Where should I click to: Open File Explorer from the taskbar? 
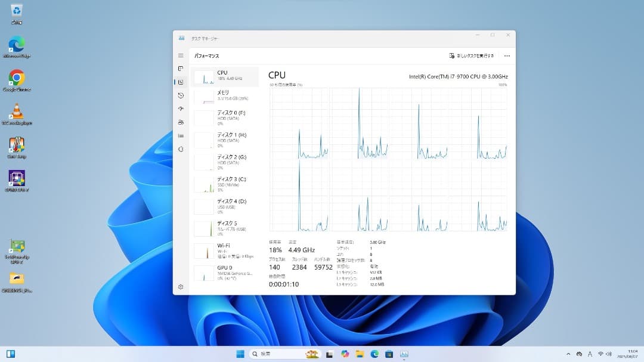click(x=358, y=354)
